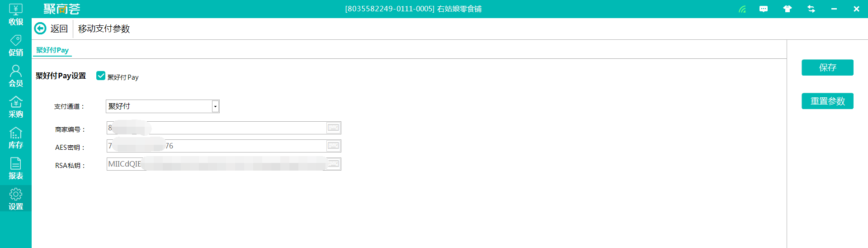Open the 采购 purchasing module
Viewport: 868px width, 248px height.
pyautogui.click(x=16, y=107)
